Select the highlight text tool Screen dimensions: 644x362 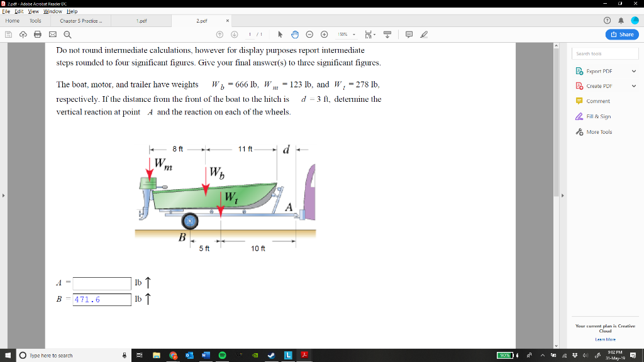click(425, 35)
